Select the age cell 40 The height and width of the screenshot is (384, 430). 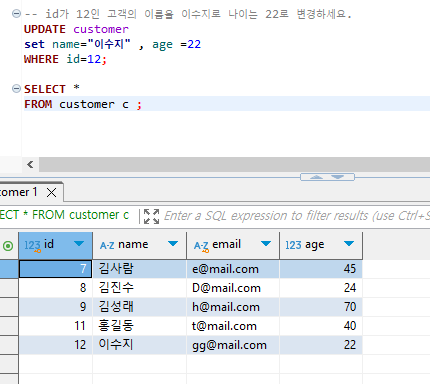pos(321,326)
